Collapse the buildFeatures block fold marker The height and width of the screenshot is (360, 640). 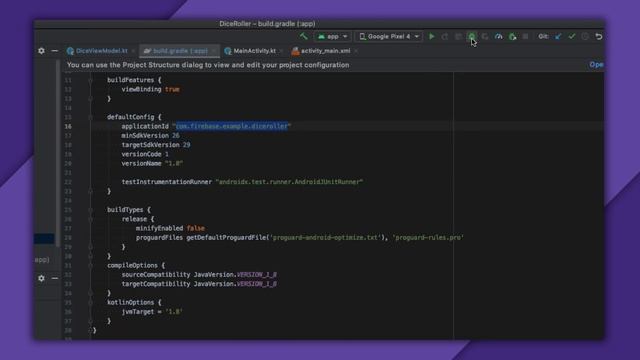pyautogui.click(x=90, y=80)
